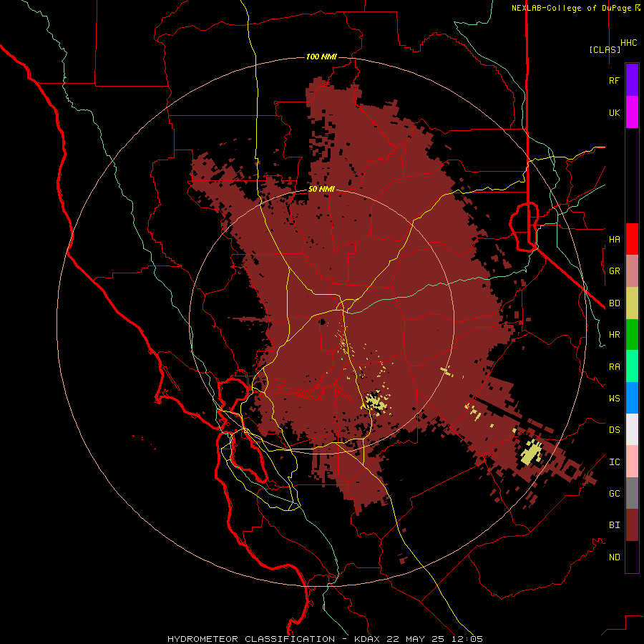
Task: Click the UK magenta legend swatch
Action: tap(632, 112)
